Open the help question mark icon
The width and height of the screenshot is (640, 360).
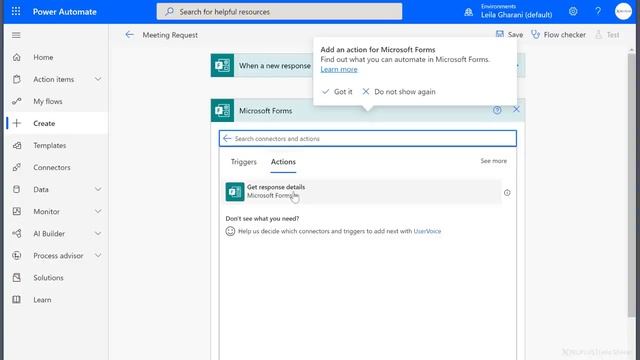point(598,11)
